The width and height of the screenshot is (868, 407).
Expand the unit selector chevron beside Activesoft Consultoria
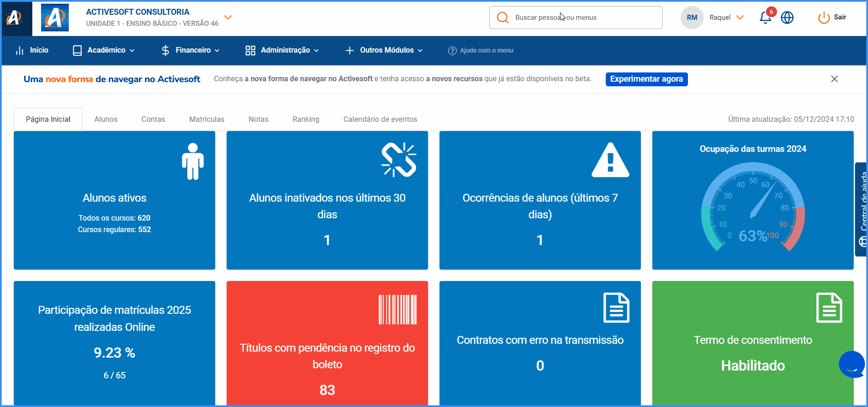click(228, 18)
